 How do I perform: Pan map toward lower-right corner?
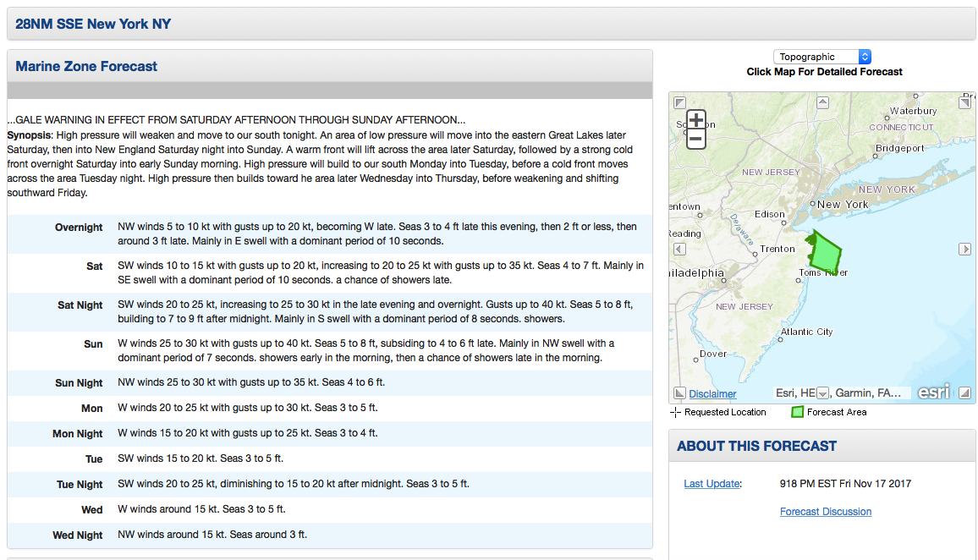pyautogui.click(x=964, y=393)
